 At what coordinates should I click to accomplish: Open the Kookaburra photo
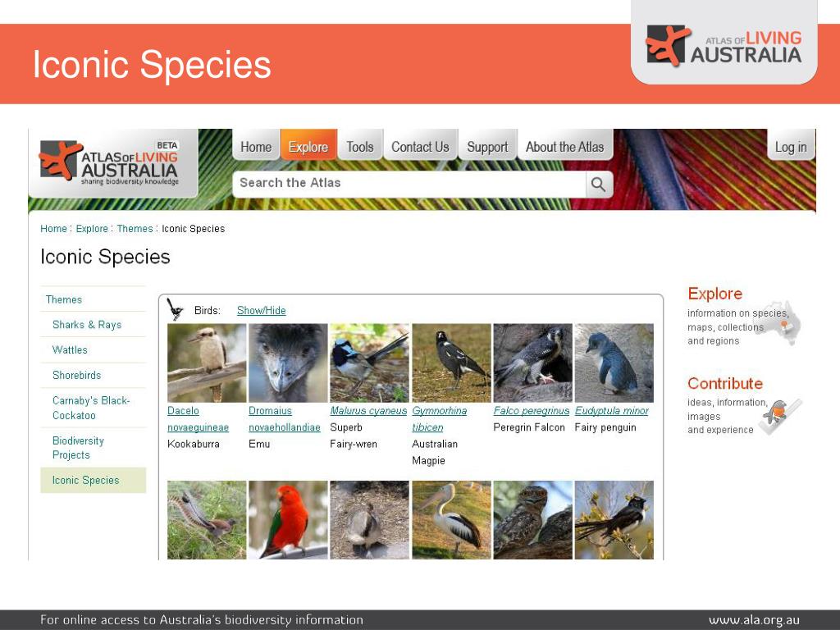pyautogui.click(x=207, y=363)
